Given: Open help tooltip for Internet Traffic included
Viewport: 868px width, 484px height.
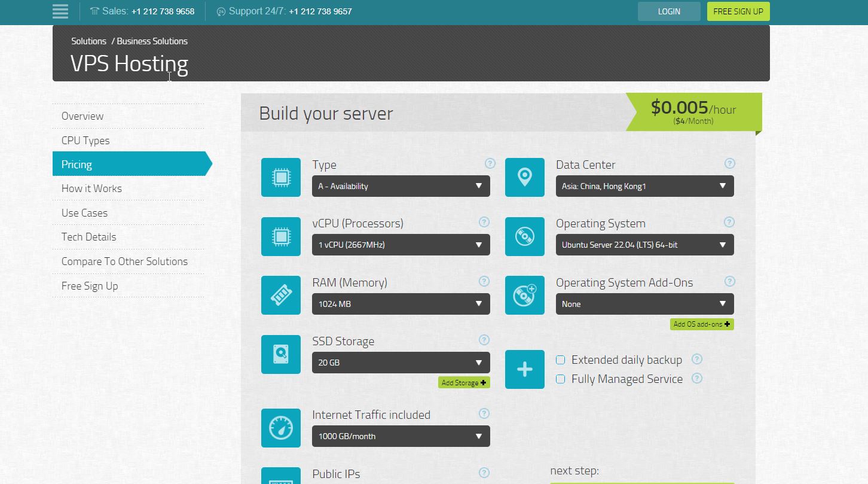Looking at the screenshot, I should click(484, 413).
